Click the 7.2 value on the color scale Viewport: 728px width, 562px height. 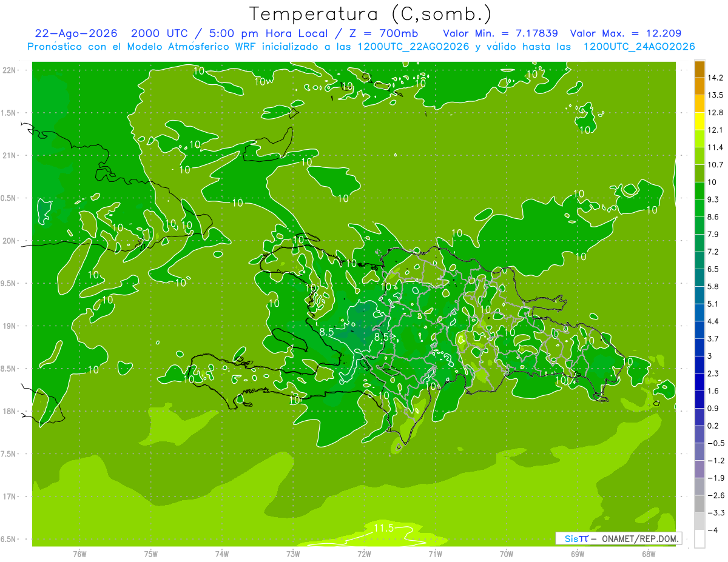(x=713, y=252)
